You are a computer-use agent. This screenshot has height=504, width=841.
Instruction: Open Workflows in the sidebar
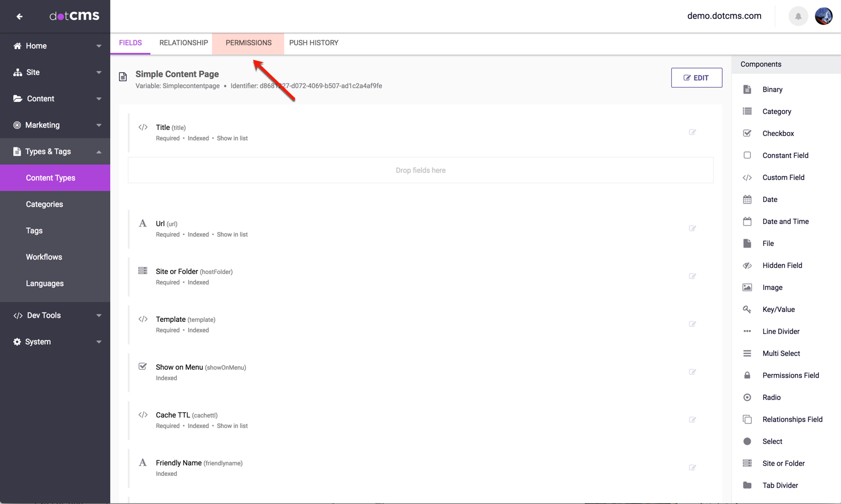tap(44, 257)
